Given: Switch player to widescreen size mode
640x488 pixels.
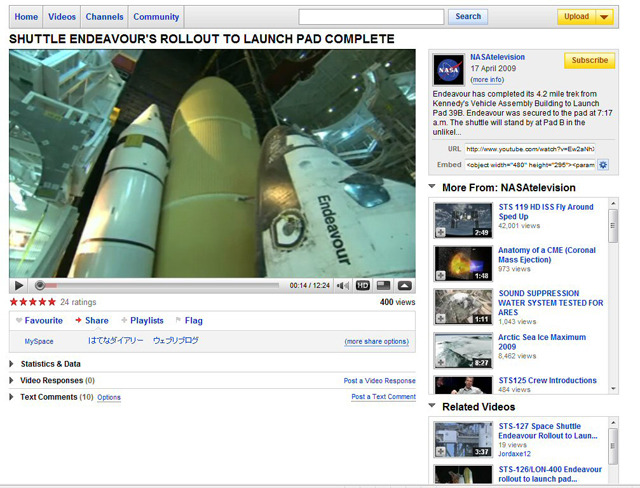Looking at the screenshot, I should pyautogui.click(x=383, y=286).
